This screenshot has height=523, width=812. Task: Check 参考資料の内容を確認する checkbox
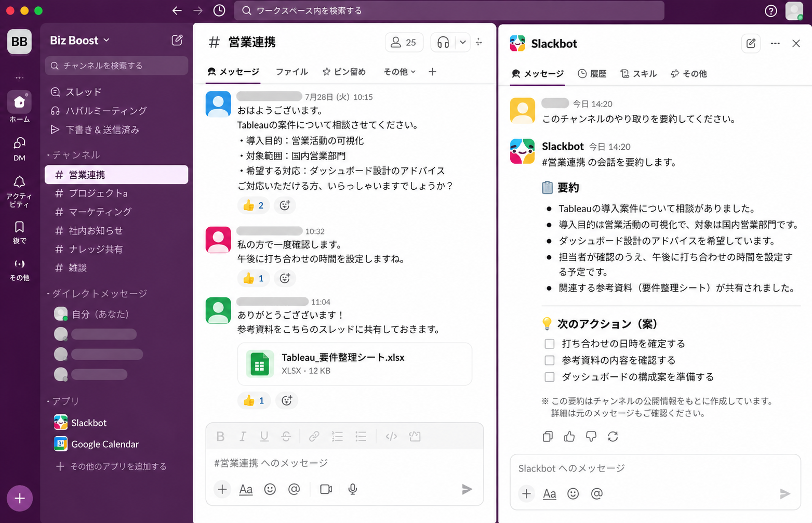point(550,361)
